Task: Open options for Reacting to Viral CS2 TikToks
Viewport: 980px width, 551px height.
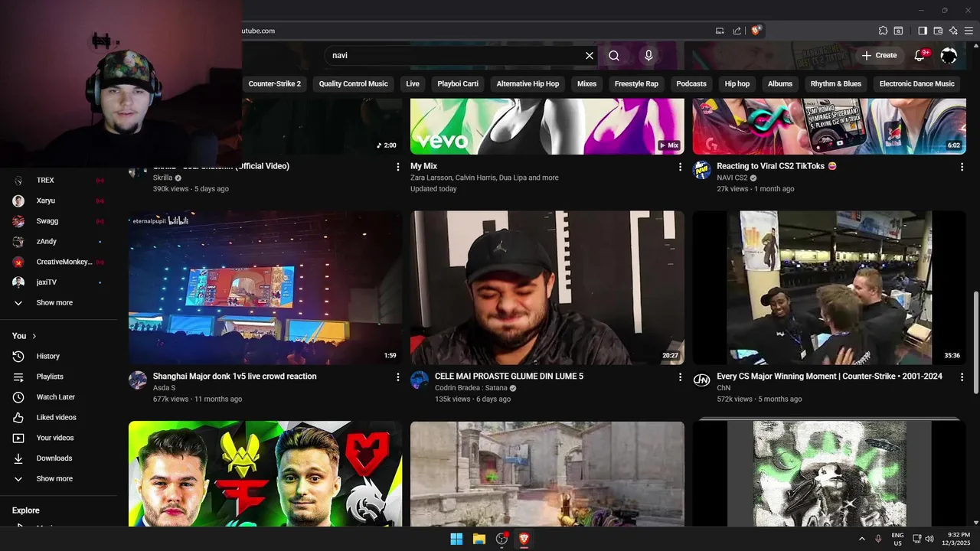Action: (962, 167)
